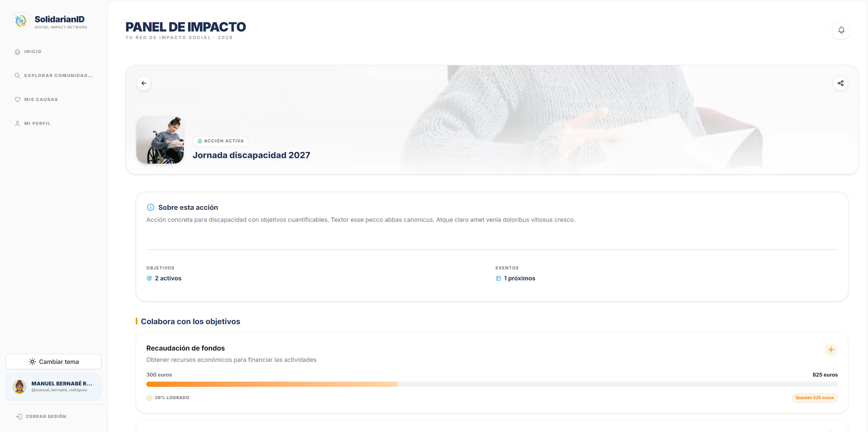The image size is (868, 432).
Task: Click the Recaudación de fondos heading
Action: [x=185, y=348]
